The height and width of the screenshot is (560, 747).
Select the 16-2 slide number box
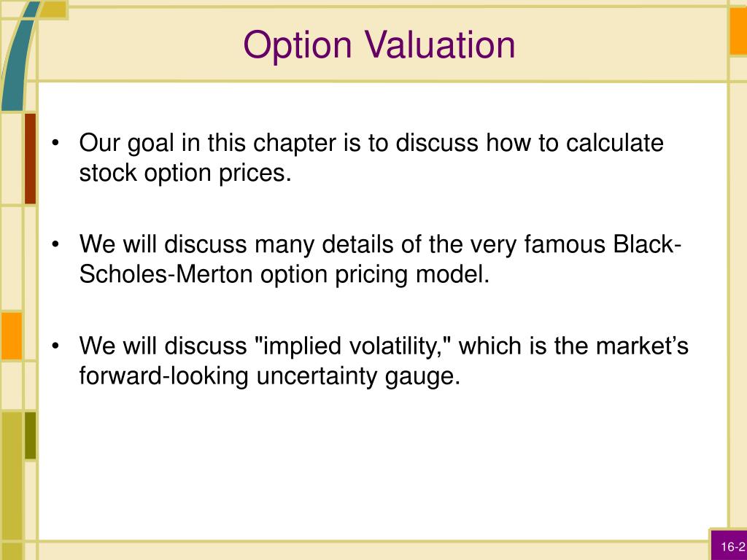pyautogui.click(x=729, y=545)
